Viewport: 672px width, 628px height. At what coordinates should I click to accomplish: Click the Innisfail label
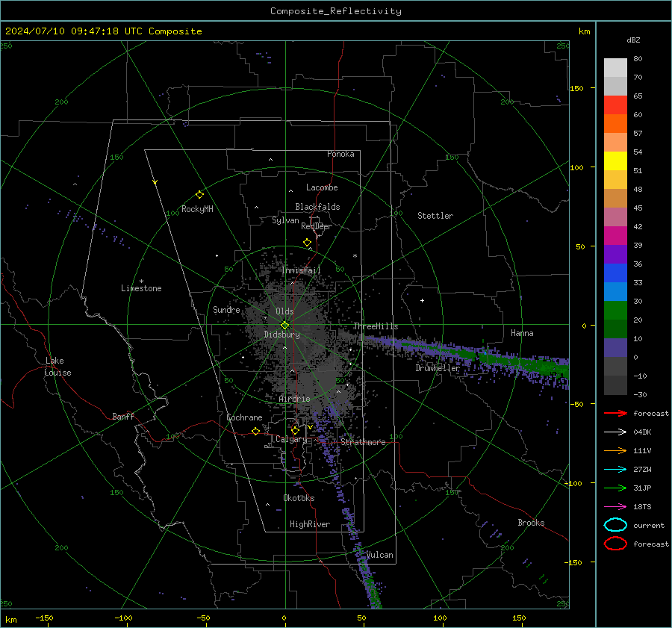(301, 270)
